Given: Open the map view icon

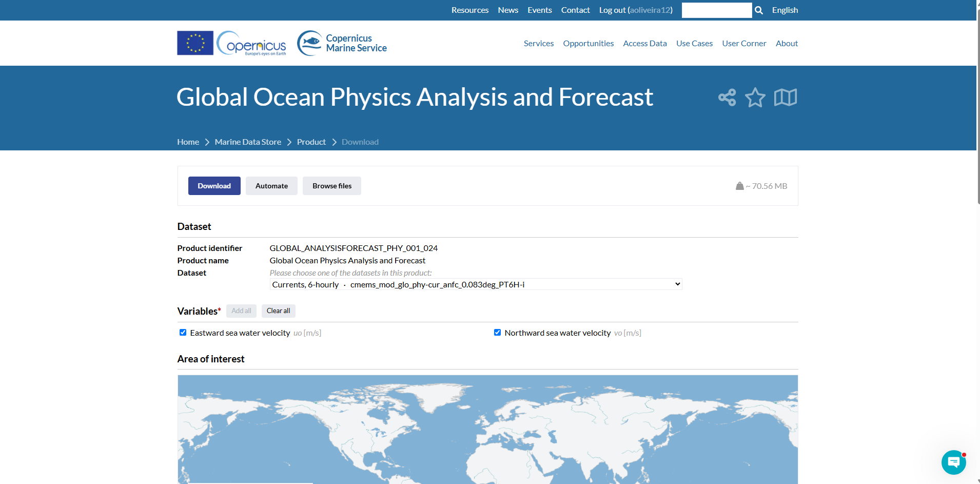Looking at the screenshot, I should pos(786,98).
